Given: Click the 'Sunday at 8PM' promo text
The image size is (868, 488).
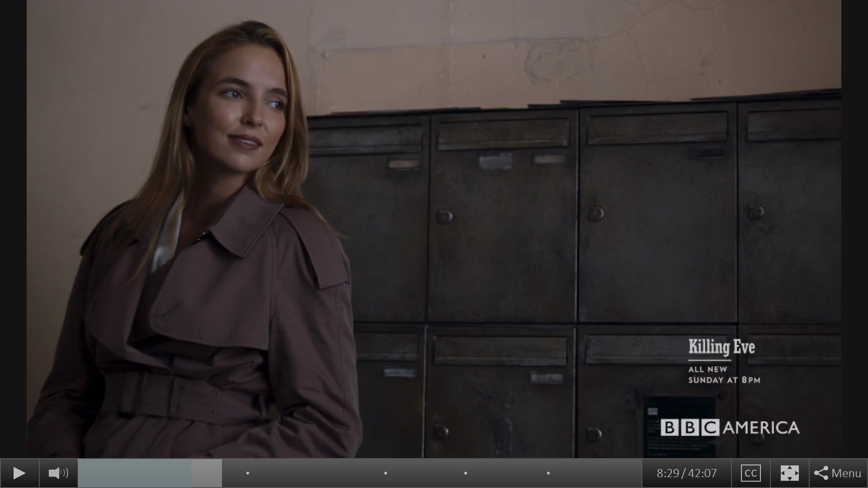Looking at the screenshot, I should (724, 380).
